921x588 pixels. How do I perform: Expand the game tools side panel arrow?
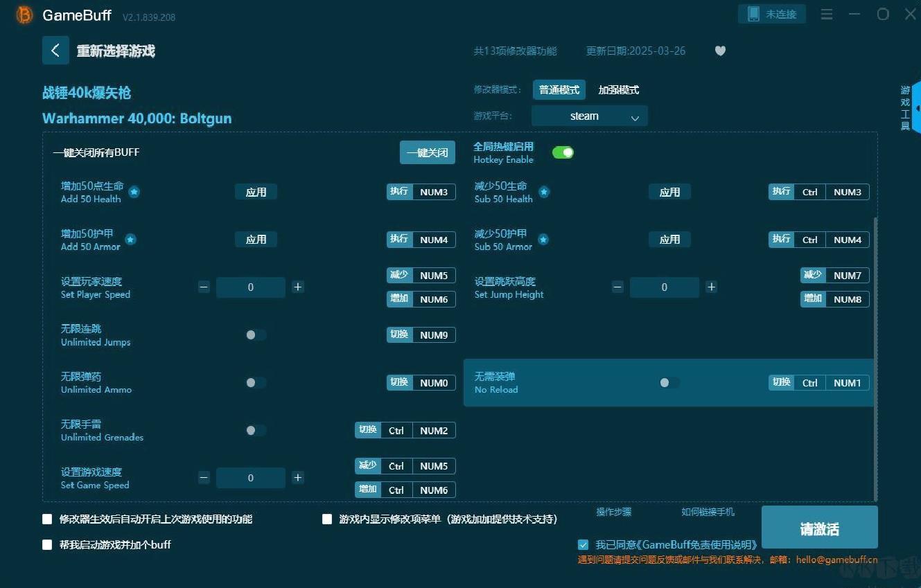918,109
